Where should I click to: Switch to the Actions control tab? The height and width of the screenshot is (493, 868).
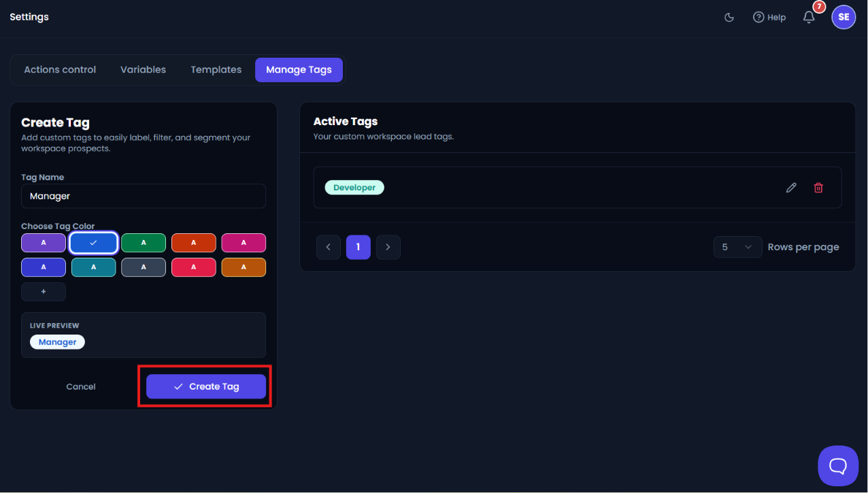(x=60, y=69)
